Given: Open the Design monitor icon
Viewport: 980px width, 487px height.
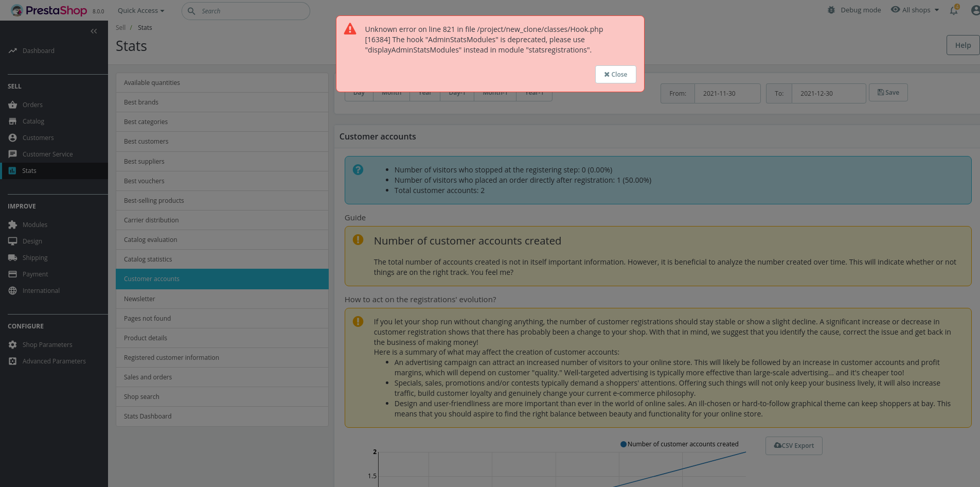Looking at the screenshot, I should point(13,241).
